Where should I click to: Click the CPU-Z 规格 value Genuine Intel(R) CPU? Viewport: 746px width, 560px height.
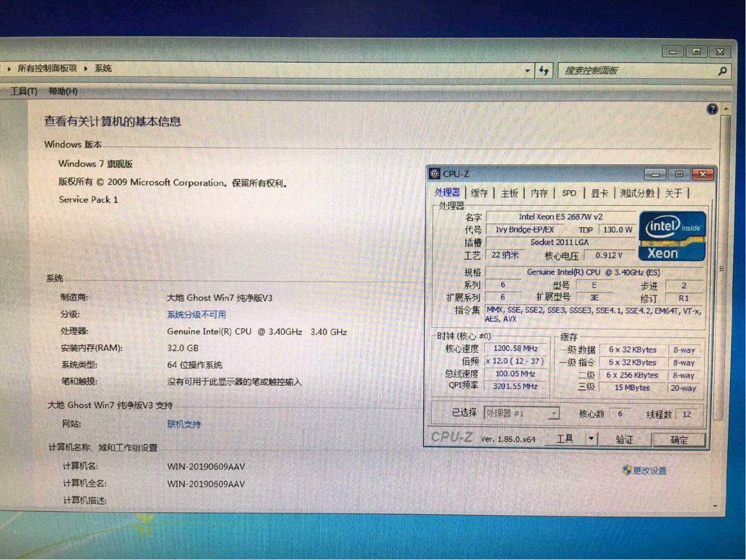click(593, 272)
